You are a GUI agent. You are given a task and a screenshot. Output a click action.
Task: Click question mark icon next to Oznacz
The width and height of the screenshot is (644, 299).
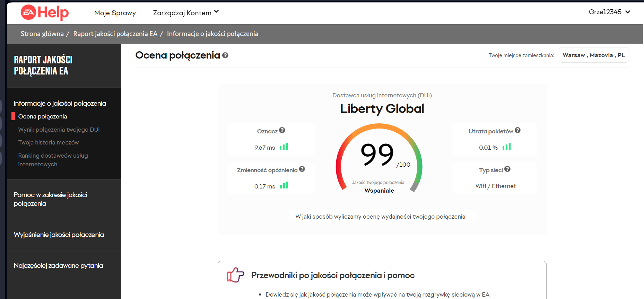point(282,130)
